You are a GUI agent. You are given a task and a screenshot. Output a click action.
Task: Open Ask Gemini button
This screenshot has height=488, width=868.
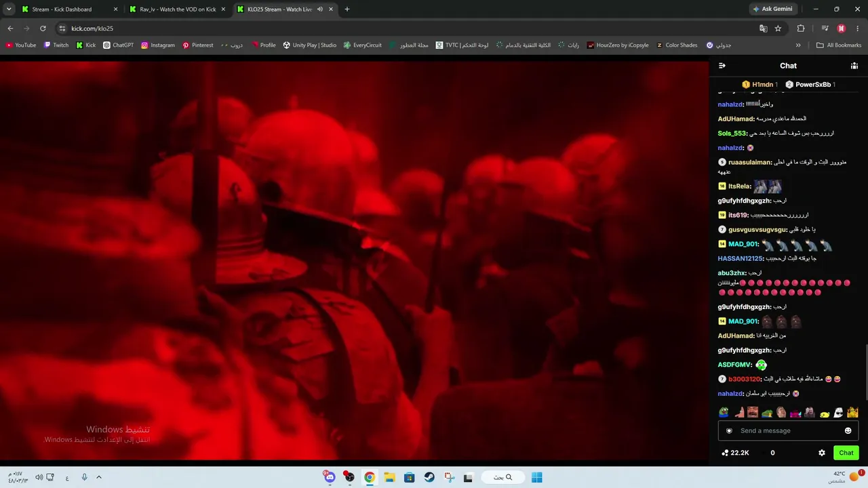[772, 9]
